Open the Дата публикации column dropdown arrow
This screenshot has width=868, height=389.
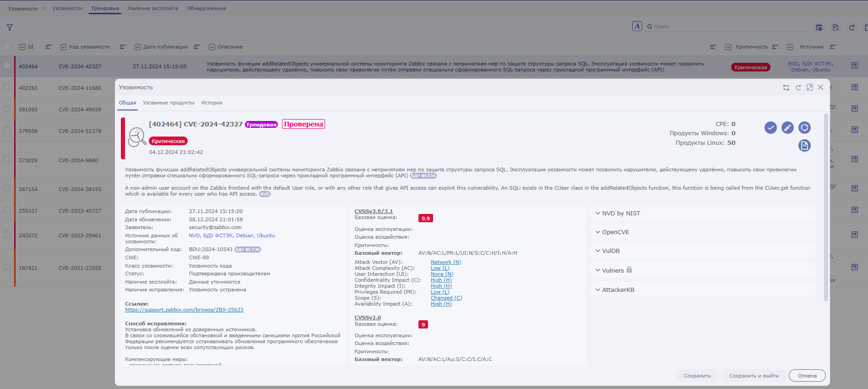[137, 47]
